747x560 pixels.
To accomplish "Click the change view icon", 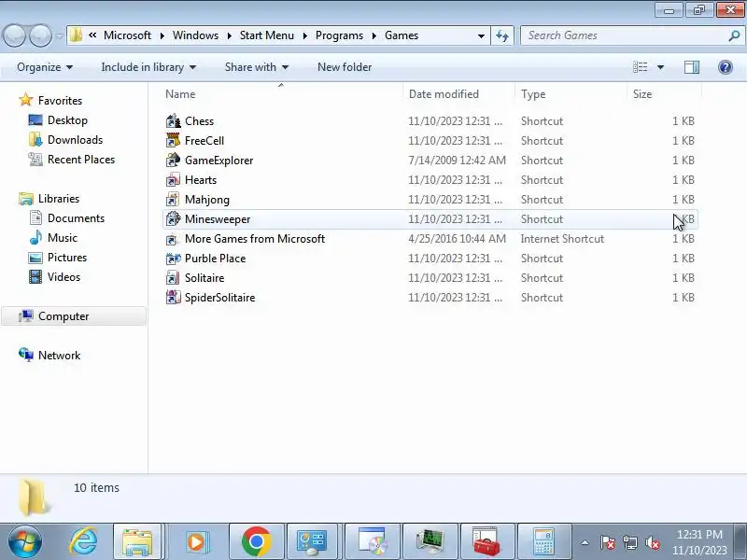I will pos(640,67).
